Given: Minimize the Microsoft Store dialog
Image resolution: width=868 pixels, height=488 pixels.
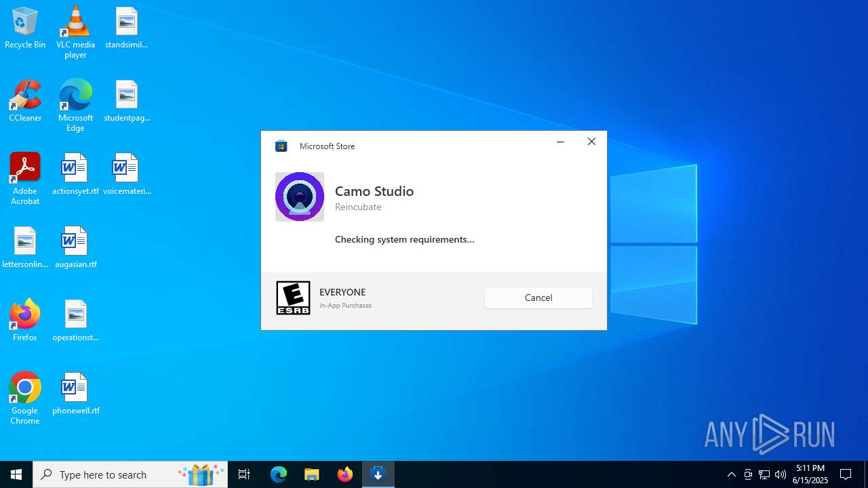Looking at the screenshot, I should coord(560,142).
